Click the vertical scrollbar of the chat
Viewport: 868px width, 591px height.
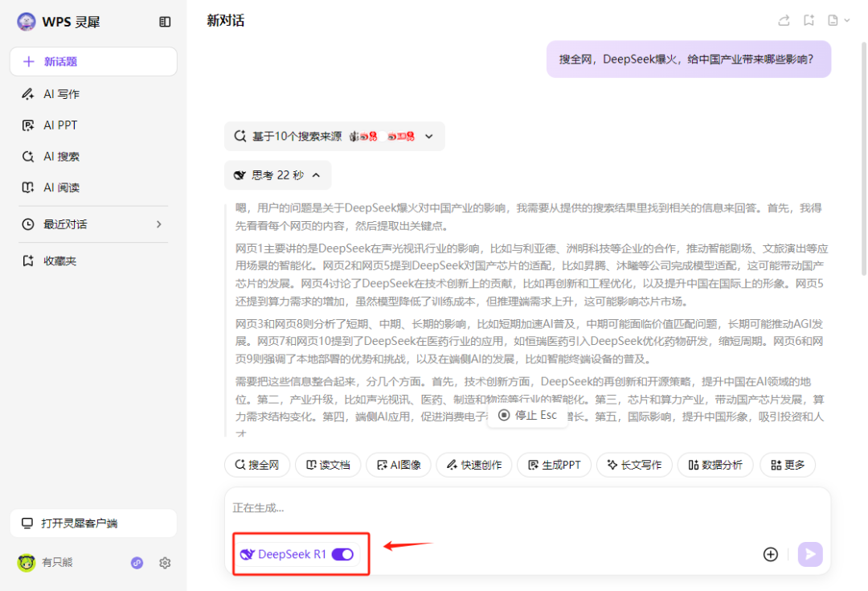[863, 158]
